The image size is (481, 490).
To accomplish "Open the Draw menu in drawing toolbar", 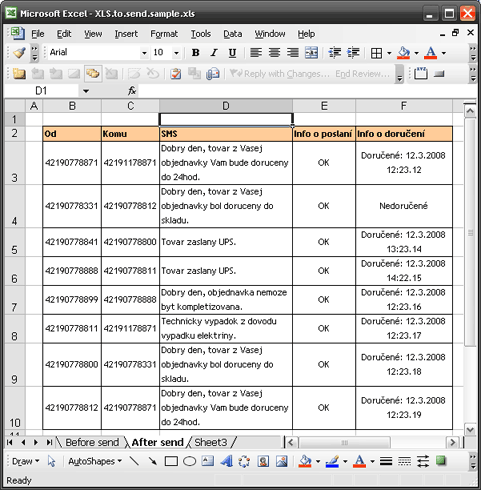I will (x=25, y=461).
